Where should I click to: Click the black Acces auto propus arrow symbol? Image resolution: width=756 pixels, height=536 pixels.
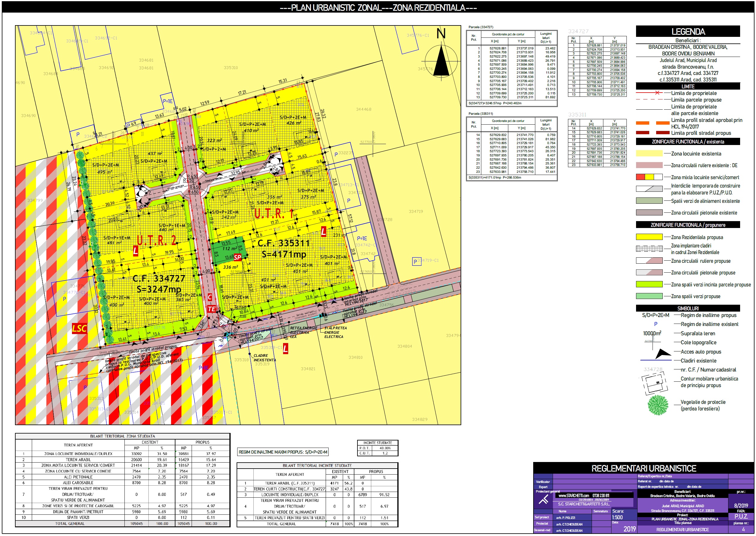point(662,354)
